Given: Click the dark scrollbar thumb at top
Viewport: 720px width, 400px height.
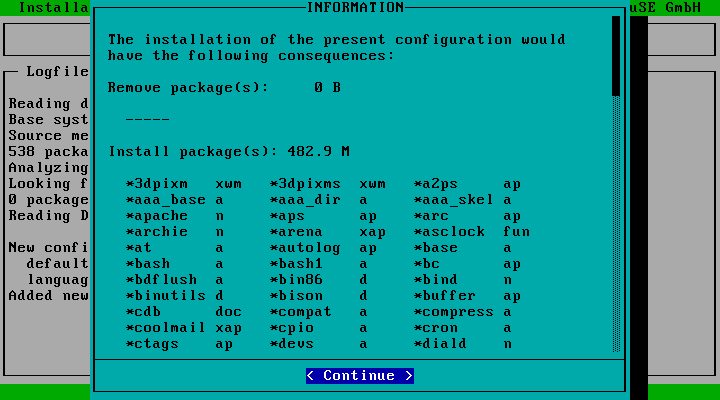Looking at the screenshot, I should point(616,55).
